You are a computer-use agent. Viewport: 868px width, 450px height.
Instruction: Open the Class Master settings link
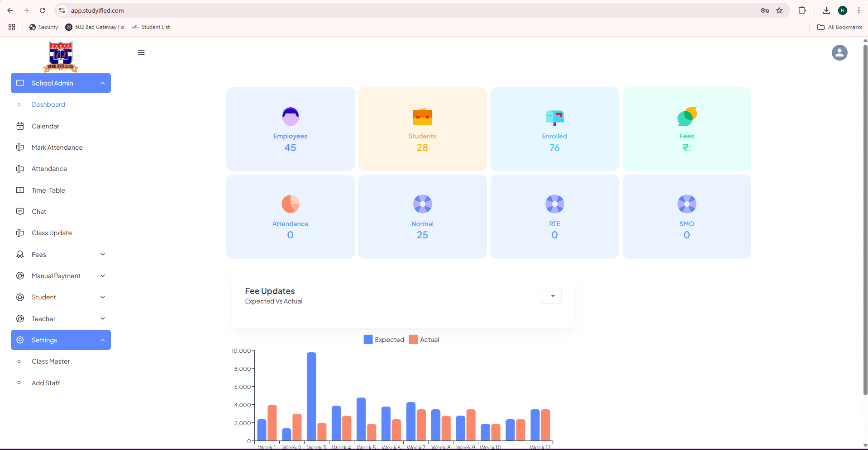pyautogui.click(x=51, y=361)
